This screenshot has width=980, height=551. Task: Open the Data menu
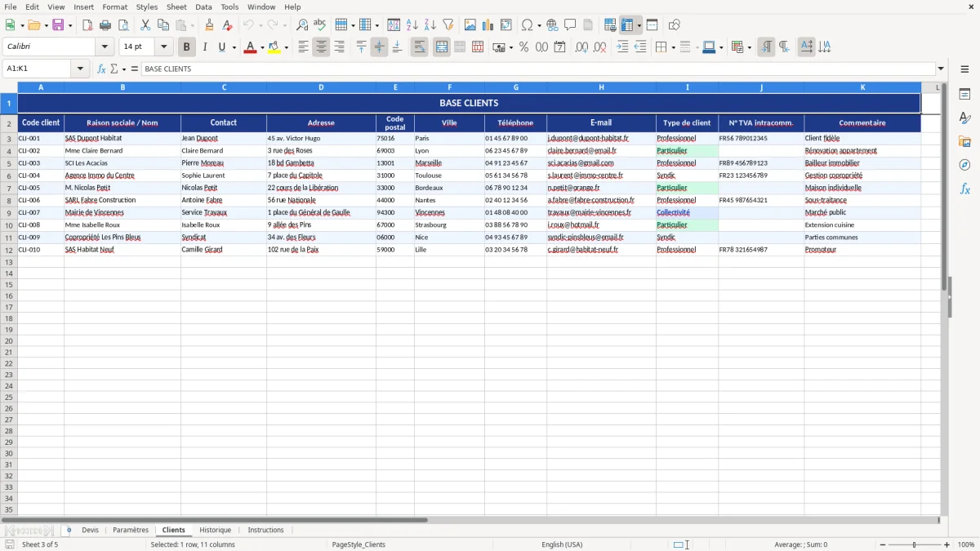click(x=203, y=7)
